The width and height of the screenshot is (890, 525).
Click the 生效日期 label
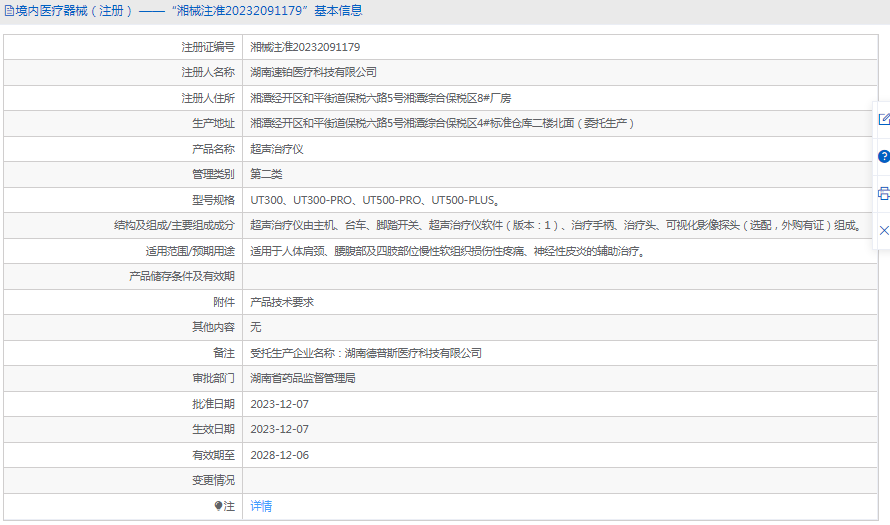213,429
